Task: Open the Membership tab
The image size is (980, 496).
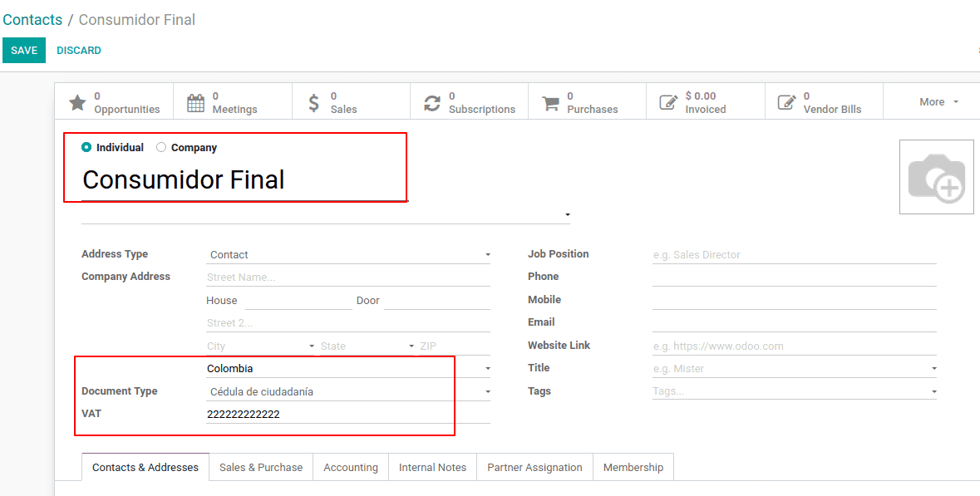Action: [x=633, y=467]
